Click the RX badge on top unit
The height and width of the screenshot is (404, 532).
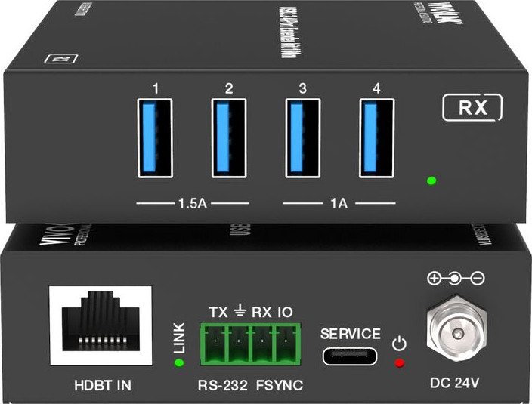click(472, 108)
